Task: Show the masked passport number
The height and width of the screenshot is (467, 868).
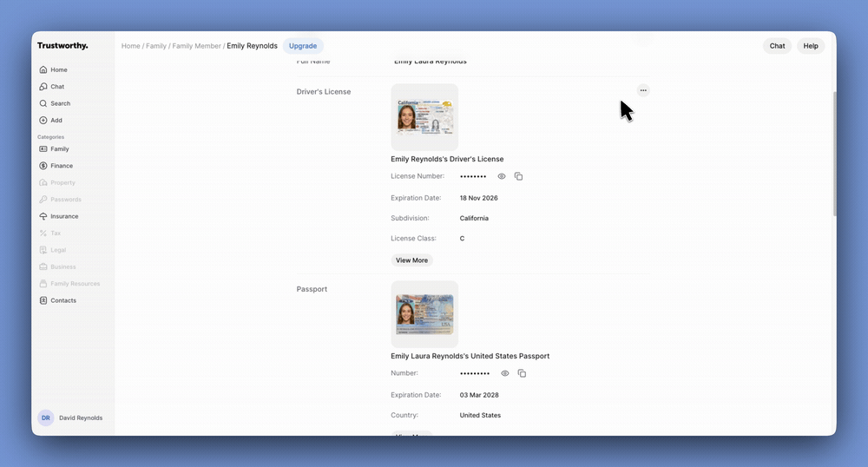Action: (505, 373)
